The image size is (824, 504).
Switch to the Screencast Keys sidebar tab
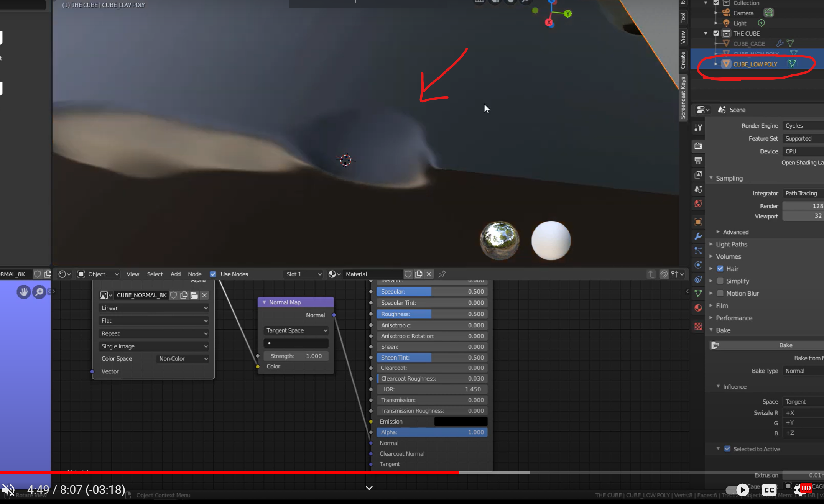[683, 97]
